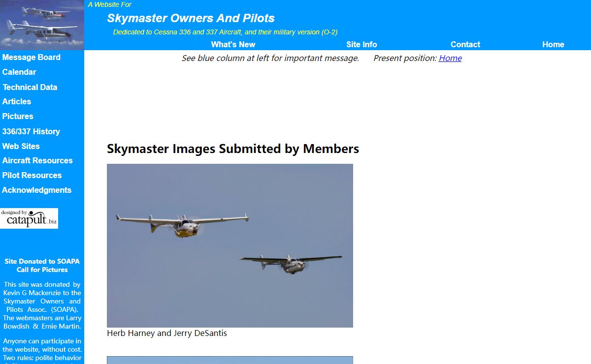Screen dimensions: 591x364
Task: Click the 'Dedicated to Cessna 336 and 337' tagline
Action: pyautogui.click(x=225, y=32)
